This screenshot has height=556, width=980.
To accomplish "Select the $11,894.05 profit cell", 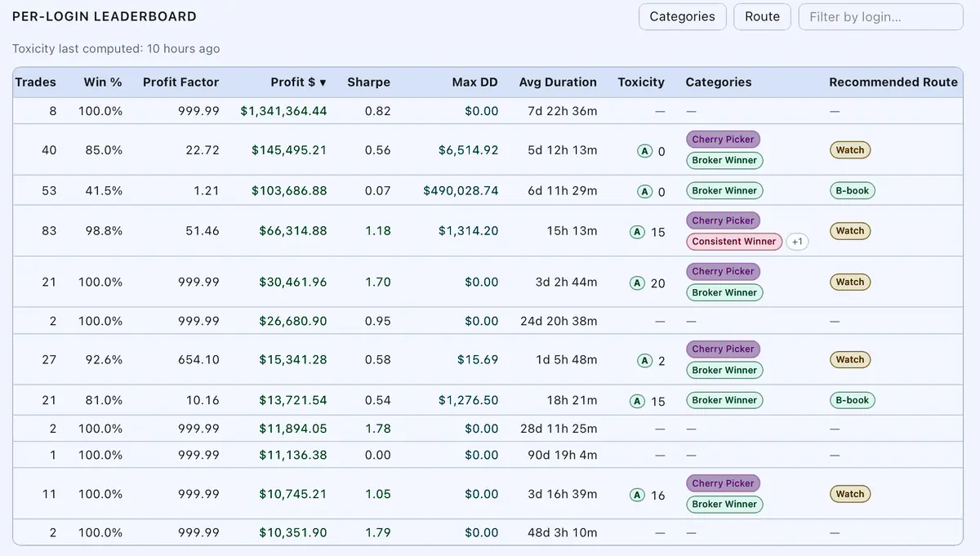I will pyautogui.click(x=293, y=429).
